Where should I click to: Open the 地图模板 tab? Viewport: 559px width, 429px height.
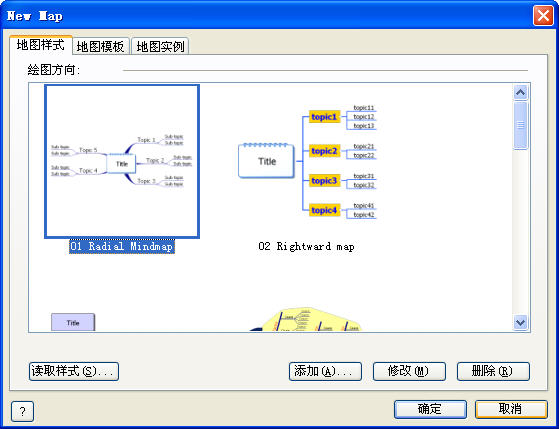click(101, 46)
